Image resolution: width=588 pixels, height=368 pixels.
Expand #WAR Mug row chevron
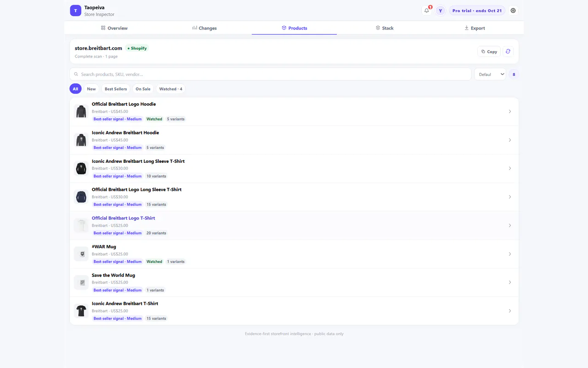509,254
